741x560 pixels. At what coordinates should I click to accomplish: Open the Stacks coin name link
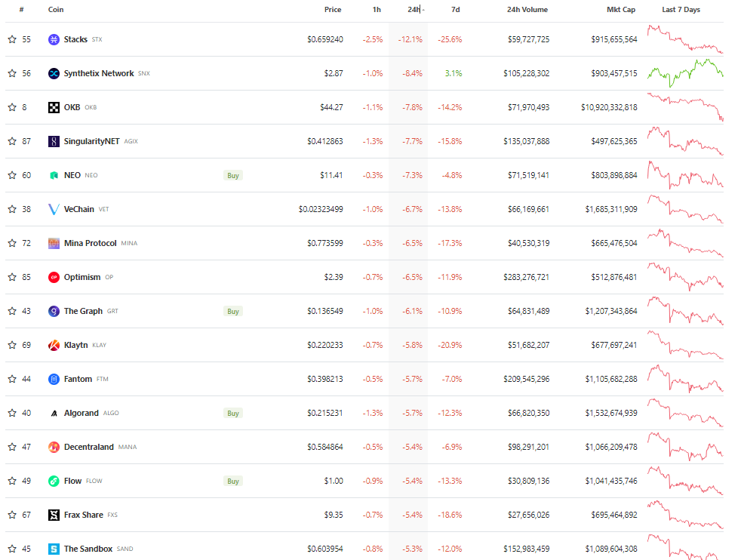click(75, 39)
